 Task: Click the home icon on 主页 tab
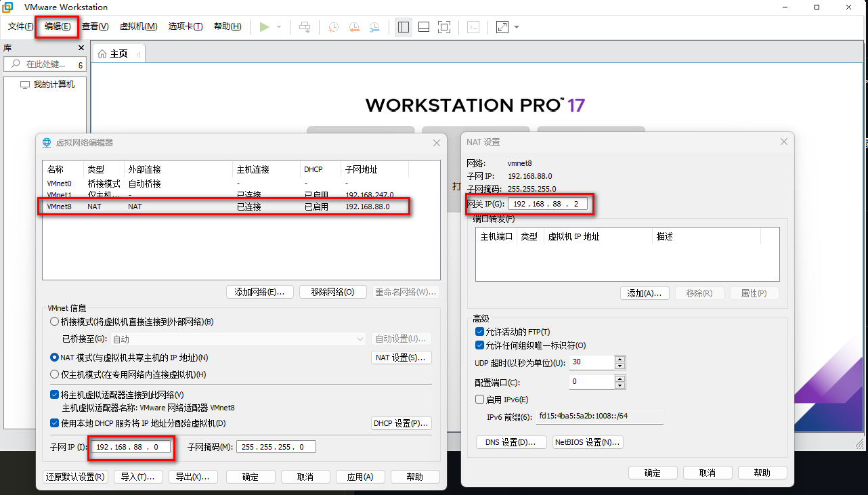coord(102,53)
